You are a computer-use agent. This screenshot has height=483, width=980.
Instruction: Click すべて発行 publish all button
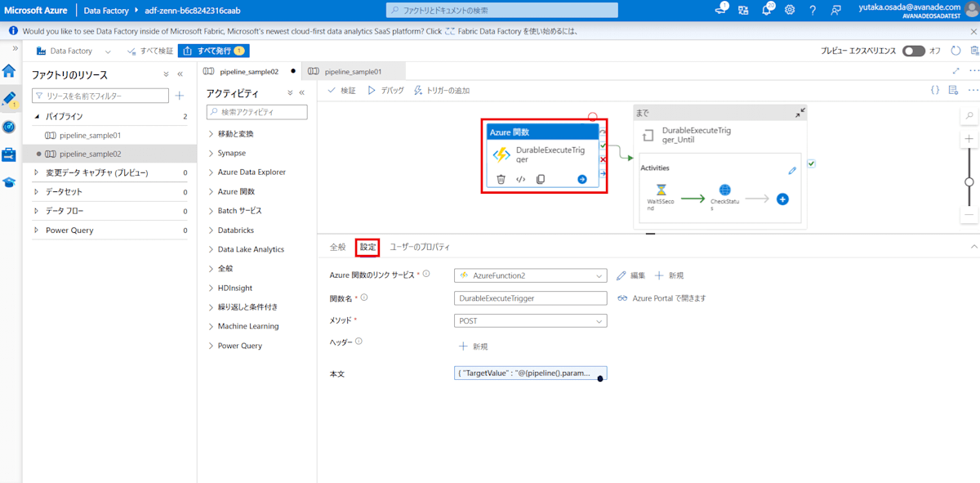[x=213, y=51]
